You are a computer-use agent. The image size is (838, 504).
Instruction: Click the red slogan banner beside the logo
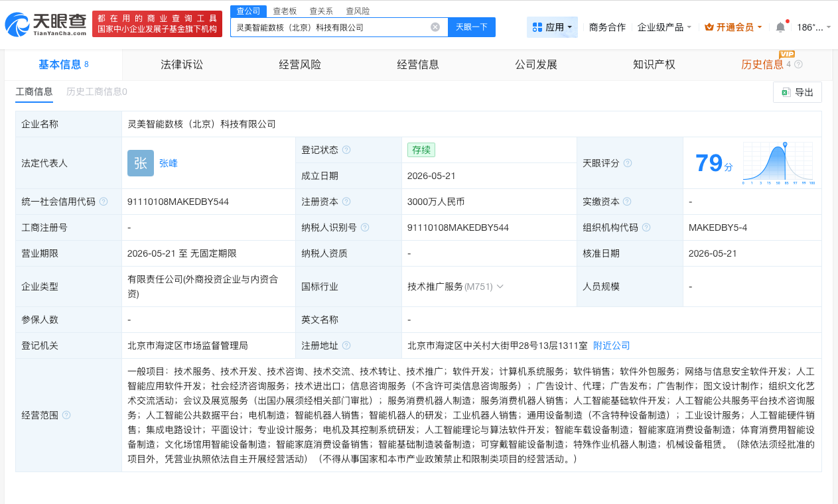(x=157, y=25)
